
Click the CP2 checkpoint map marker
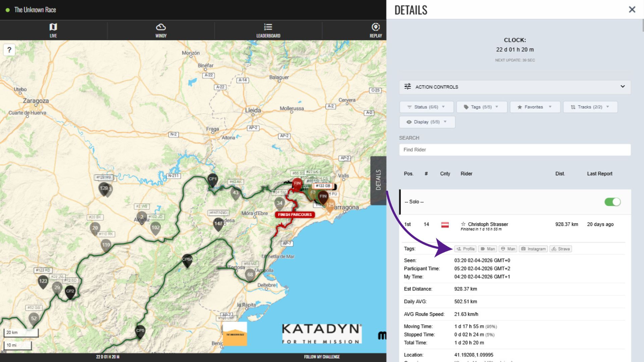pyautogui.click(x=70, y=291)
